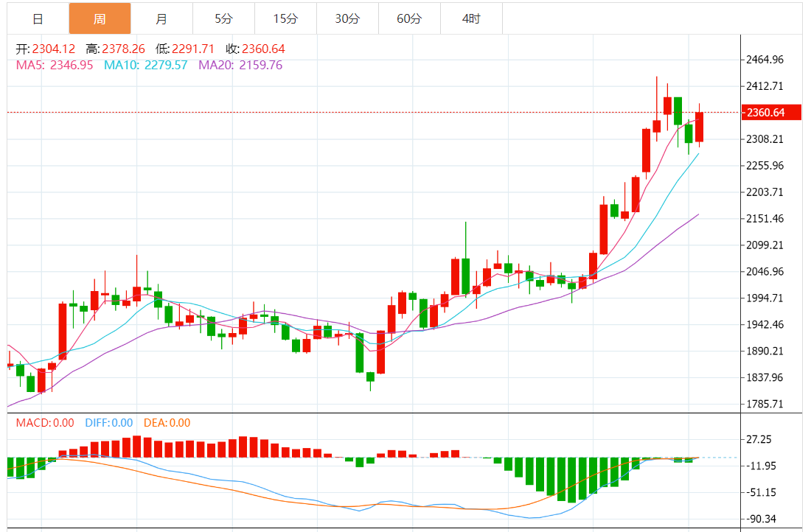Click the DIFF: 0.00 indicator label
This screenshot has width=811, height=532.
[109, 423]
